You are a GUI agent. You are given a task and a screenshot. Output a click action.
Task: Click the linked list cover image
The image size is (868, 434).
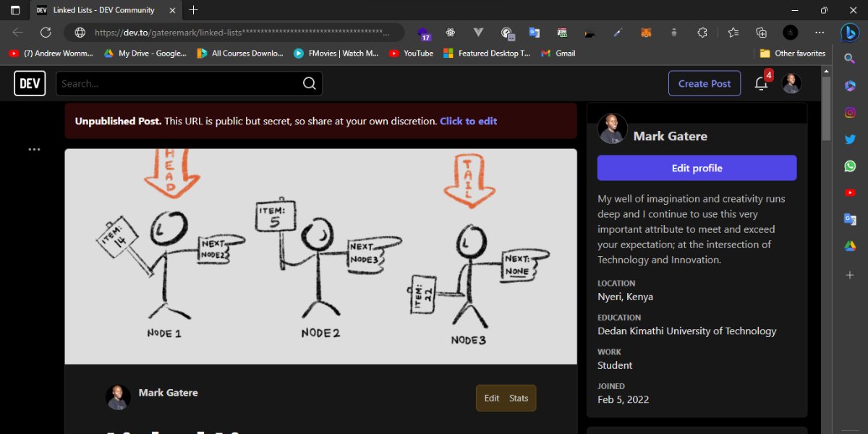(320, 256)
